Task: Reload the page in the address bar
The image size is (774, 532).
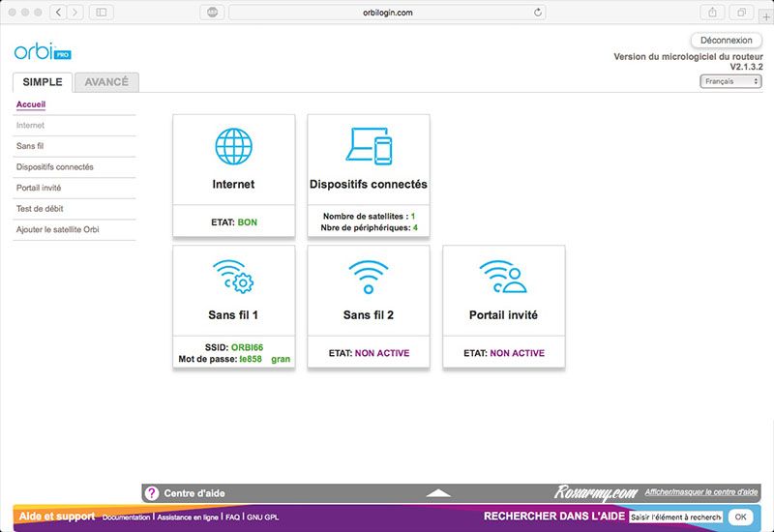Action: point(539,12)
